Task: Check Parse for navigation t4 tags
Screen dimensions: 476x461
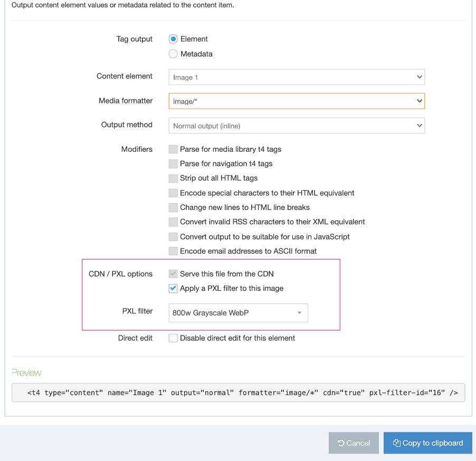Action: tap(173, 164)
